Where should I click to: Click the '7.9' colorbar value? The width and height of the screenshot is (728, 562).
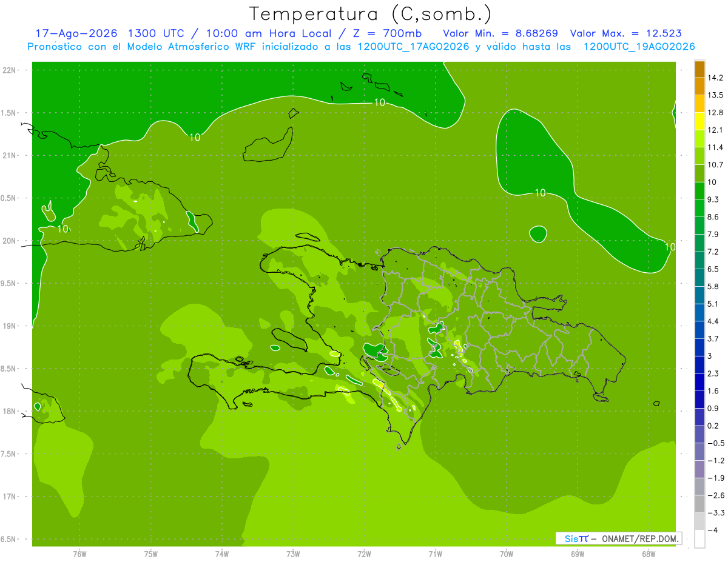coord(713,235)
